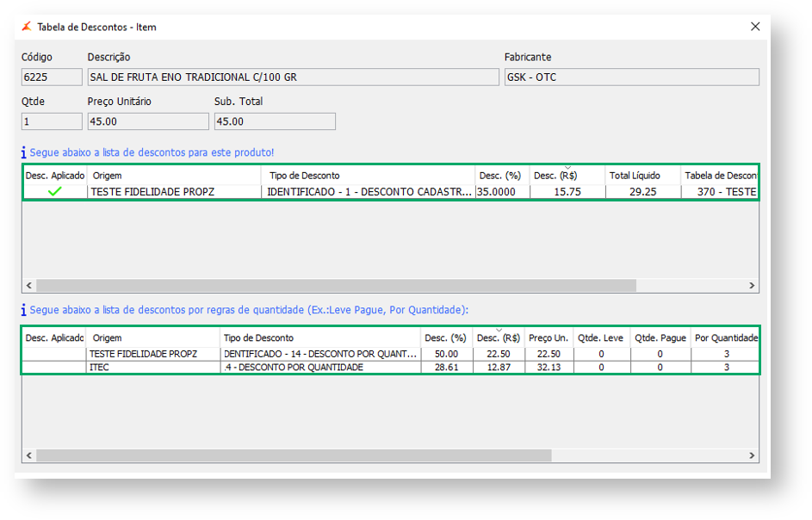Sort lower table by Desc. (R$) column
The height and width of the screenshot is (520, 812).
(x=498, y=337)
